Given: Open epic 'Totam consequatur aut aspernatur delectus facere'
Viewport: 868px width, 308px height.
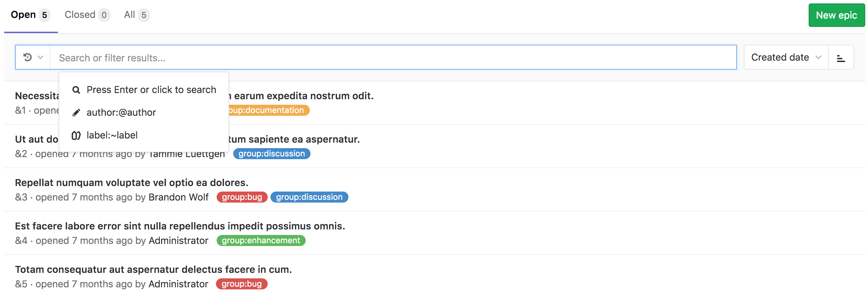Looking at the screenshot, I should [x=153, y=269].
